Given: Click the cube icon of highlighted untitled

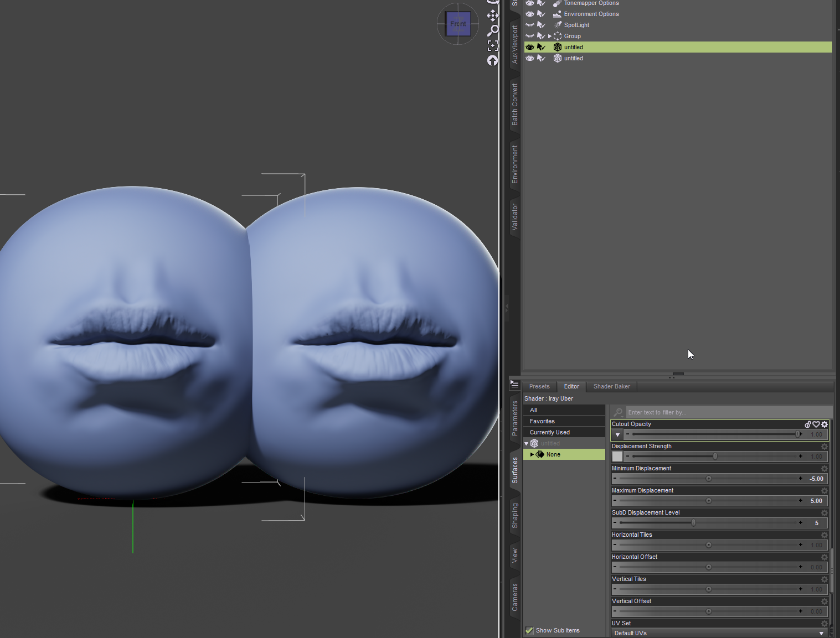Looking at the screenshot, I should point(558,47).
